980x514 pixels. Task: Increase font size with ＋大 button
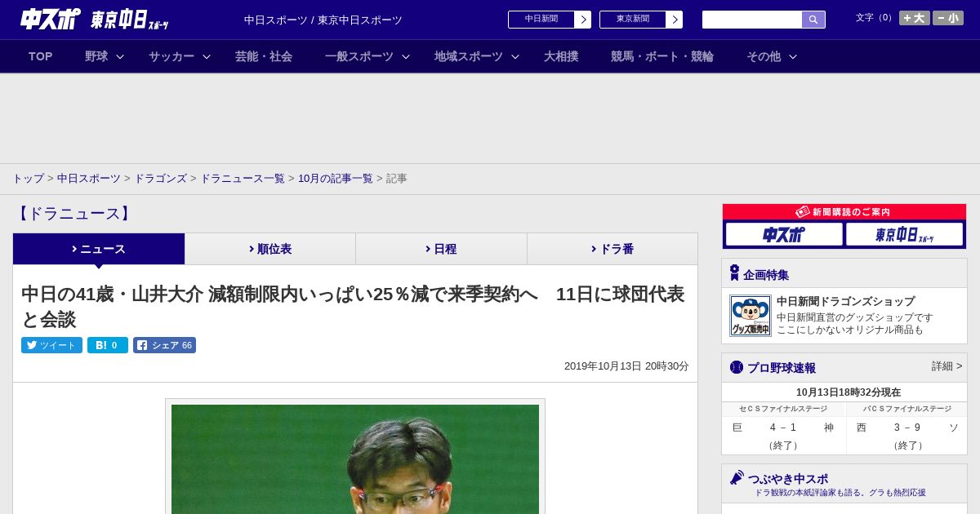914,18
